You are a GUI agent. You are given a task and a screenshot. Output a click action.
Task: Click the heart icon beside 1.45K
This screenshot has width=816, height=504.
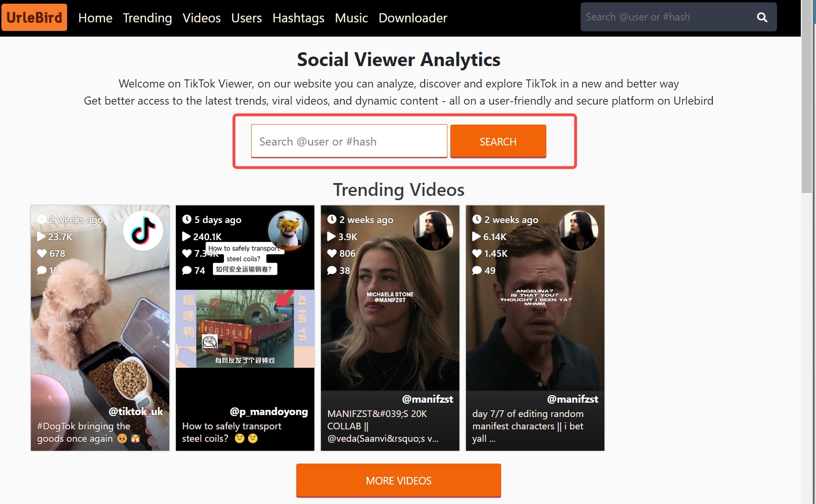pos(477,253)
